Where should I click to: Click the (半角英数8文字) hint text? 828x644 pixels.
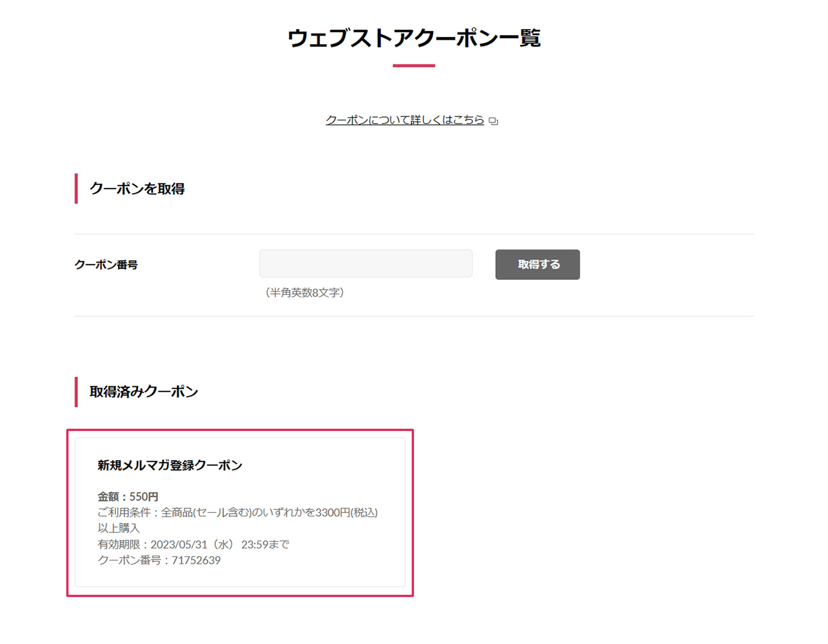coord(305,293)
